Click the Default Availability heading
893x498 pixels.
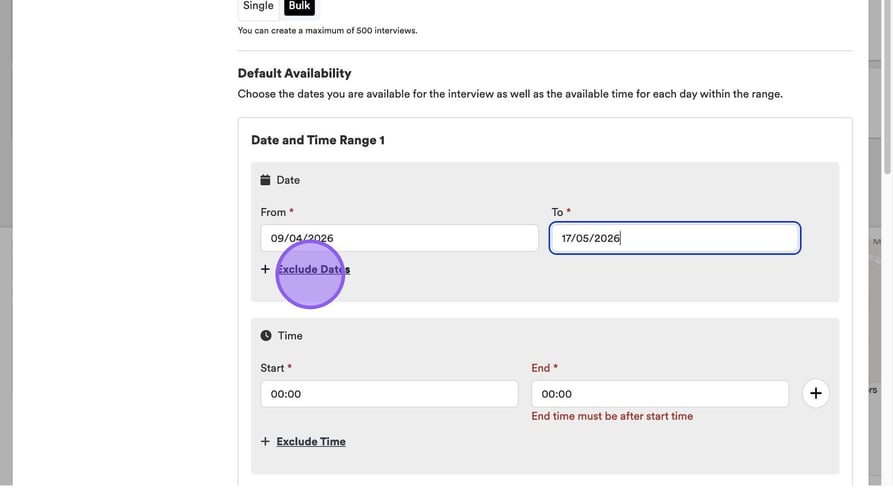[294, 73]
